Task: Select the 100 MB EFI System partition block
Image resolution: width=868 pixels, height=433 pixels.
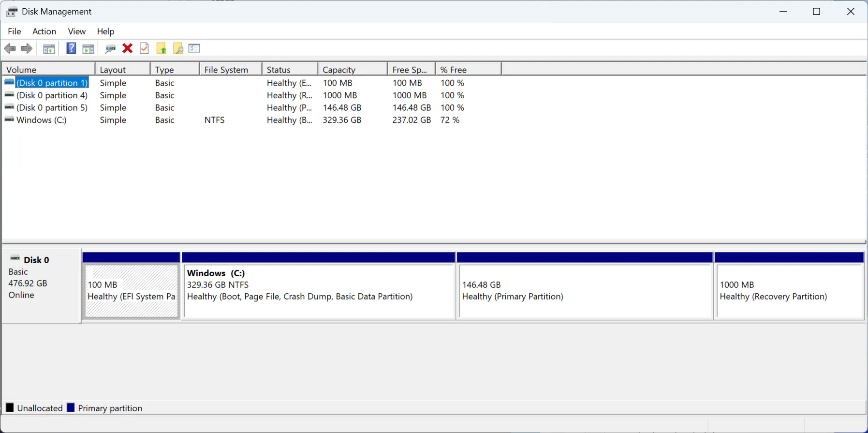Action: [132, 290]
